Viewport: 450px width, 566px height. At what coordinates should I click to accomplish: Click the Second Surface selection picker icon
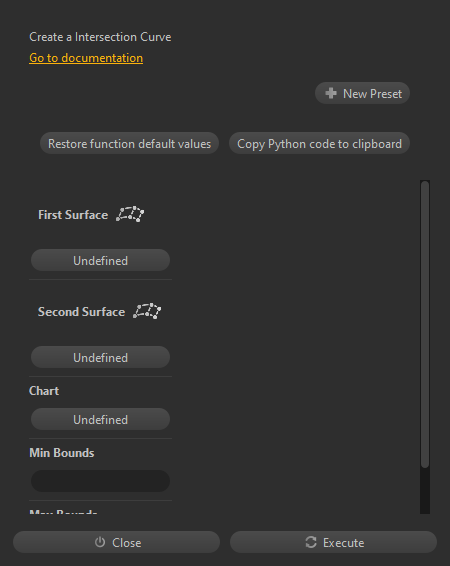(x=147, y=311)
